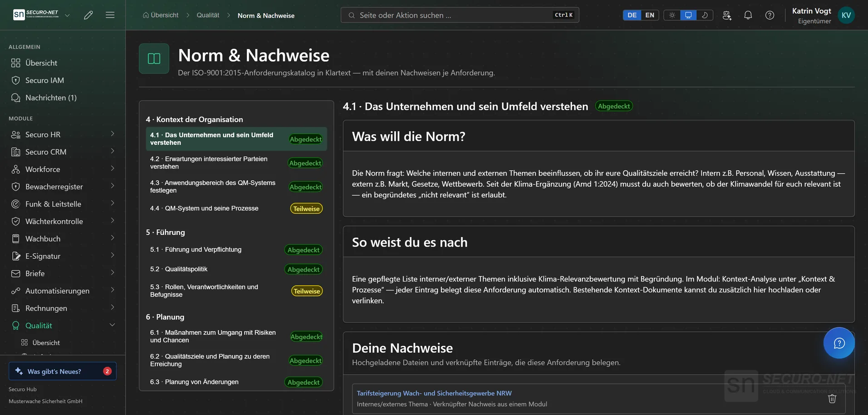The height and width of the screenshot is (415, 868).
Task: Select requirement 4.4 QM-System und seine Prozesse
Action: [x=236, y=208]
